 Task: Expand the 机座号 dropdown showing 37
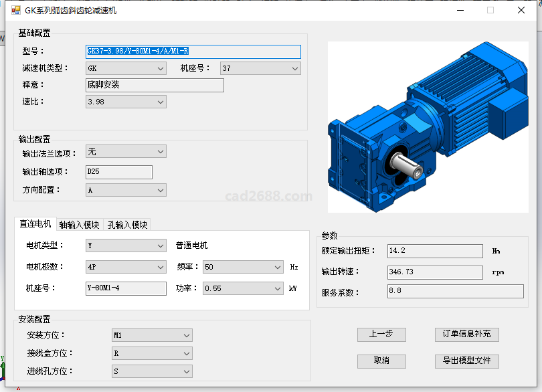click(260, 68)
